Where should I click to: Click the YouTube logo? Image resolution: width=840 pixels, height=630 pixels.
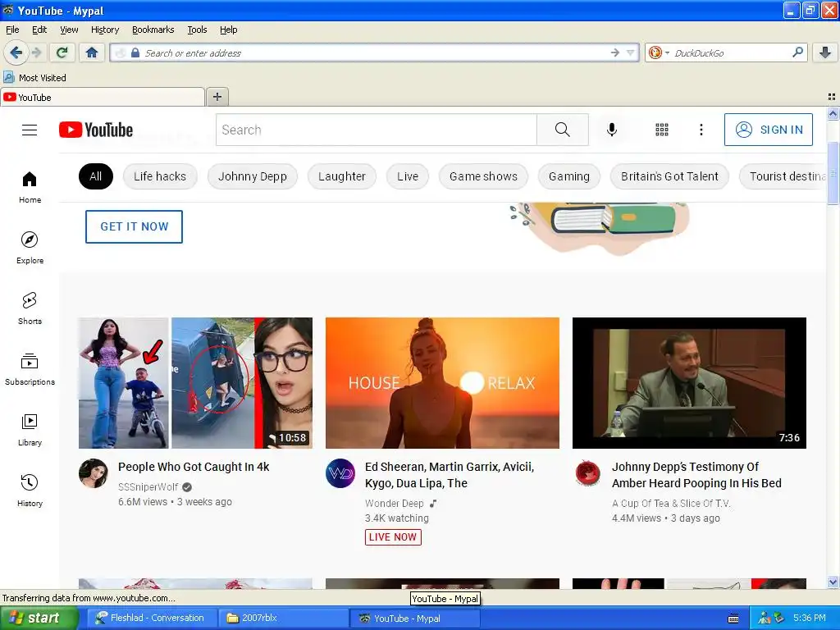tap(96, 130)
